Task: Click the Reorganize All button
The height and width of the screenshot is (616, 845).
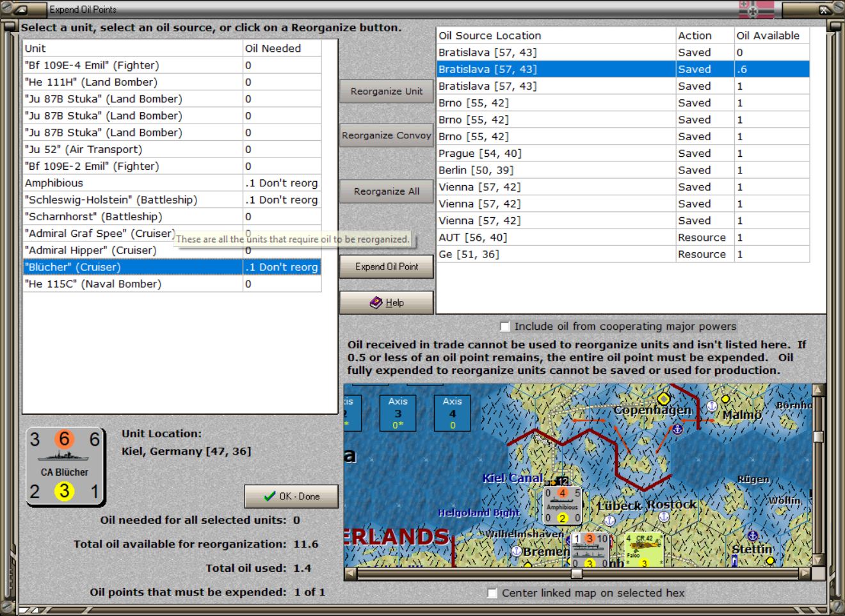Action: pyautogui.click(x=387, y=191)
